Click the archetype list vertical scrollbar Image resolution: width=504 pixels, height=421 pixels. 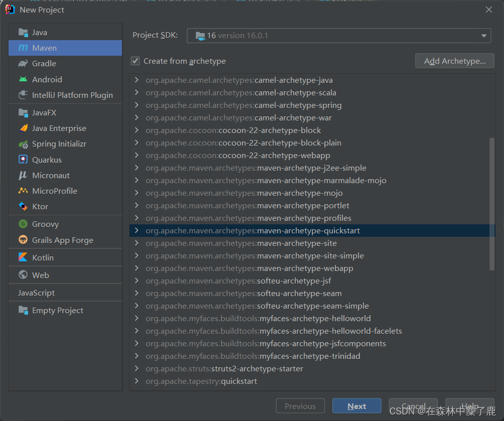pos(492,204)
